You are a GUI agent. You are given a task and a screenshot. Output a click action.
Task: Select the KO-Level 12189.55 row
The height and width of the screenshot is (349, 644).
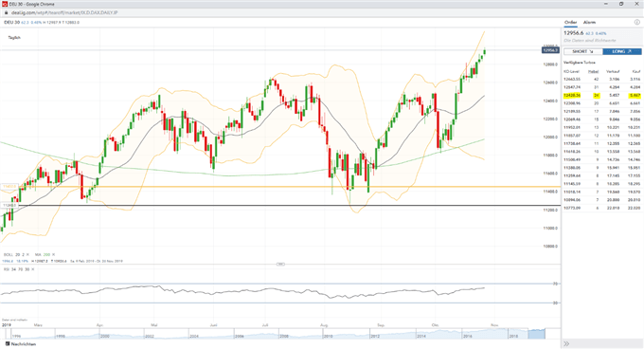coord(601,111)
